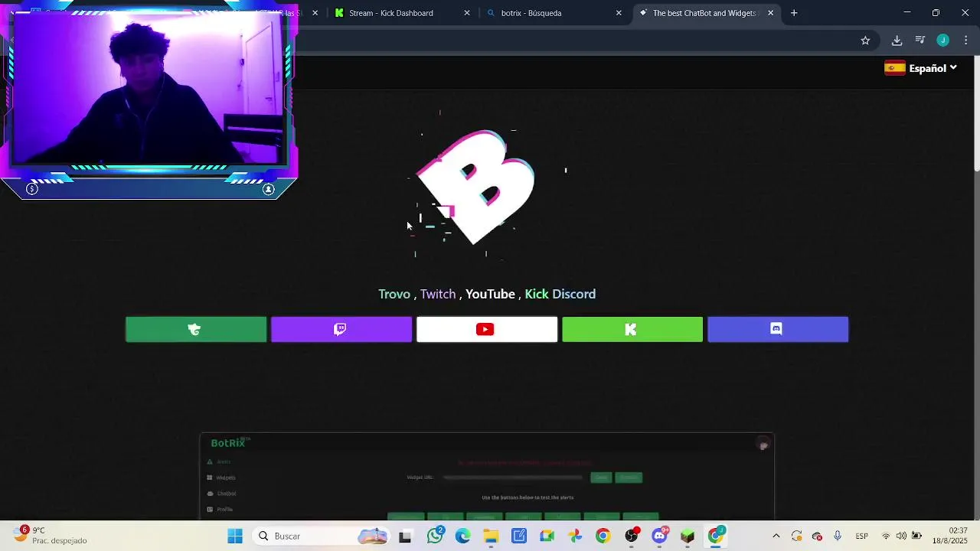The height and width of the screenshot is (551, 980).
Task: Click the YouTube text label
Action: click(490, 294)
